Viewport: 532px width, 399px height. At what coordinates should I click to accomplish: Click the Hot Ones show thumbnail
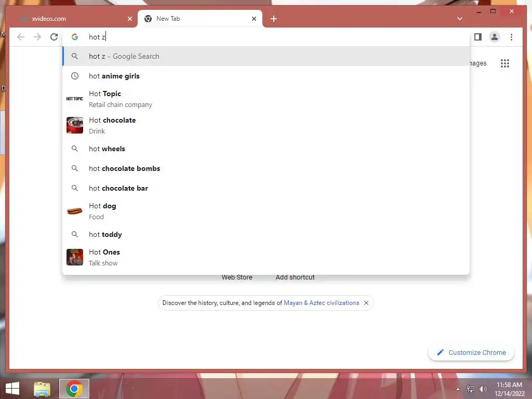click(75, 257)
